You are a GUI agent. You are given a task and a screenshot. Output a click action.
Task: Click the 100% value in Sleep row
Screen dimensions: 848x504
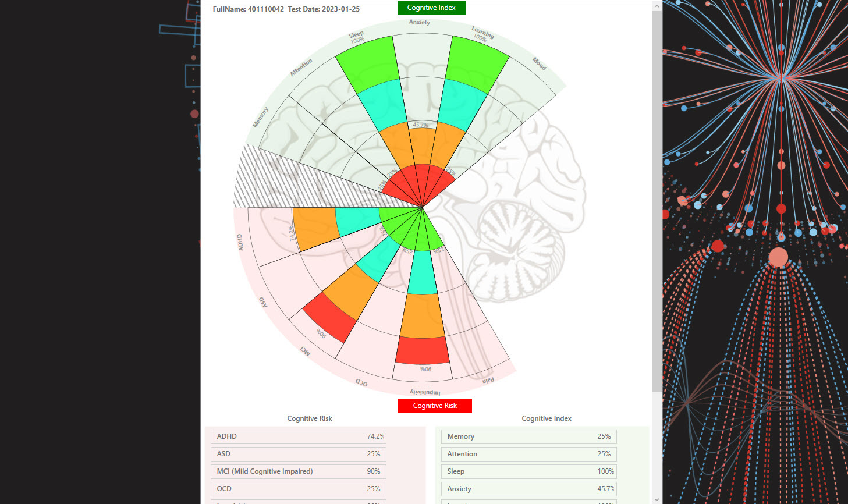pyautogui.click(x=605, y=471)
